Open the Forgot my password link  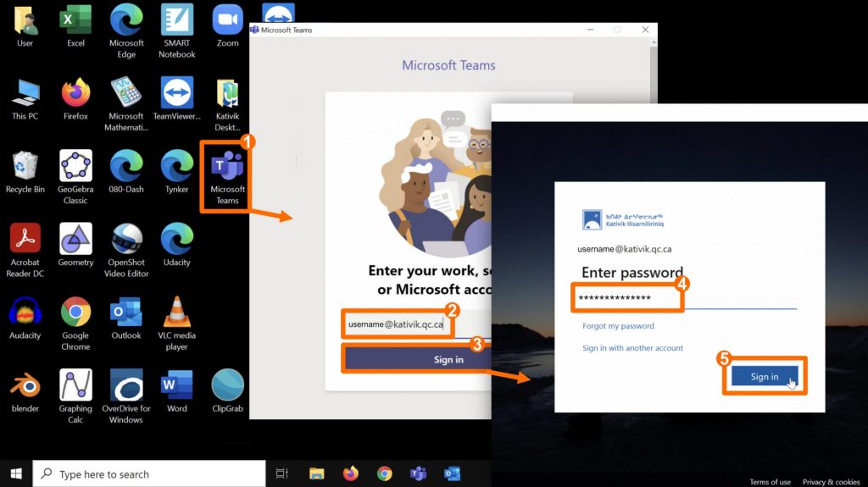pos(618,326)
